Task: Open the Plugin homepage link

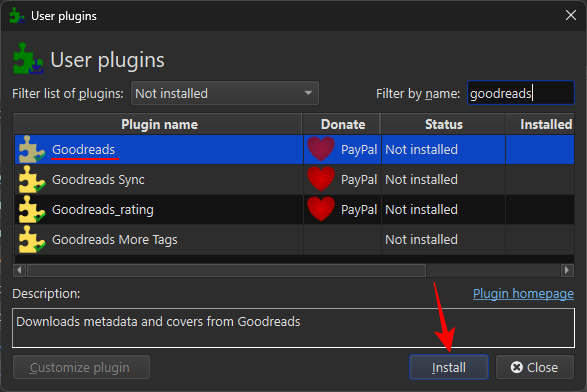Action: (x=523, y=294)
